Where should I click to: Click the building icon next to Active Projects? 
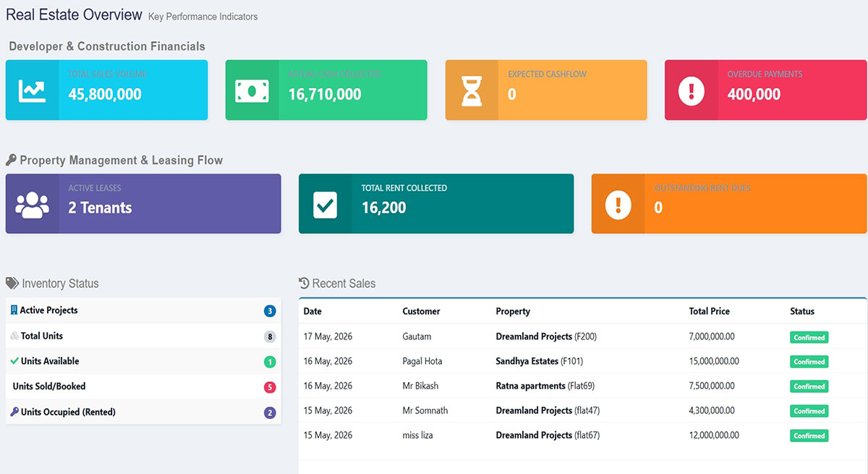click(x=14, y=310)
